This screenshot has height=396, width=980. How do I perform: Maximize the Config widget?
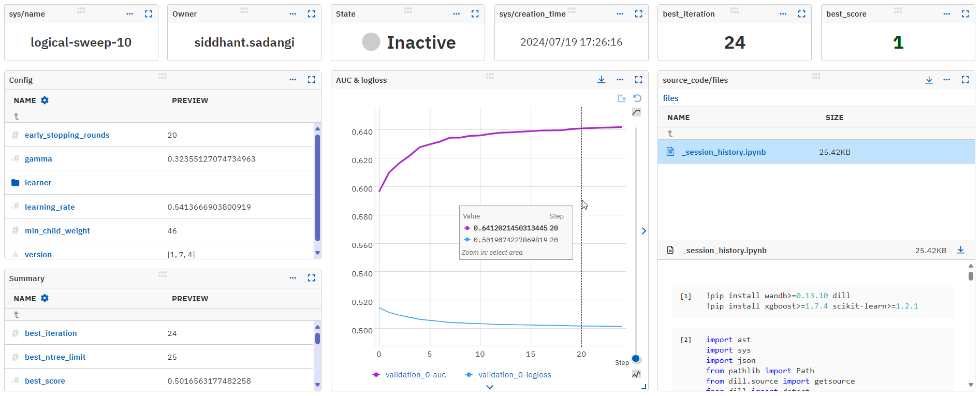coord(312,80)
